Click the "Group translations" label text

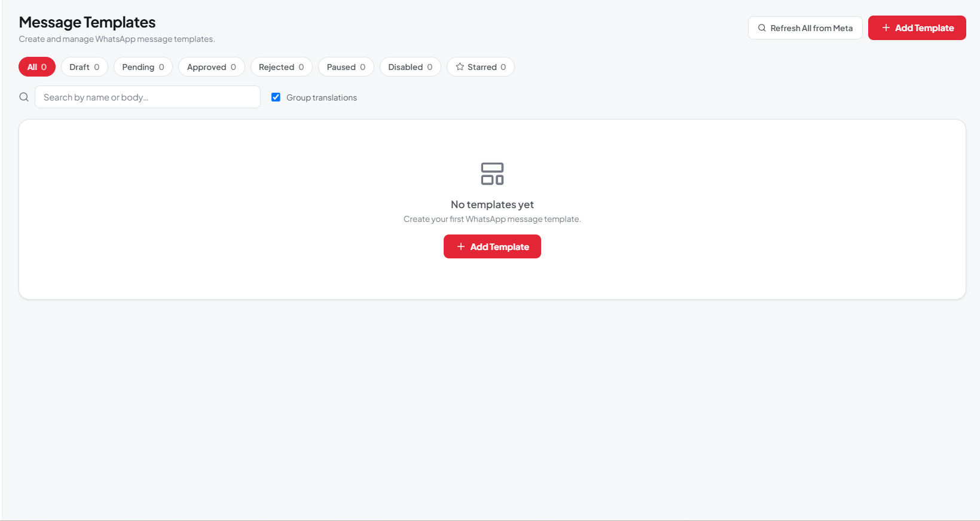coord(322,98)
